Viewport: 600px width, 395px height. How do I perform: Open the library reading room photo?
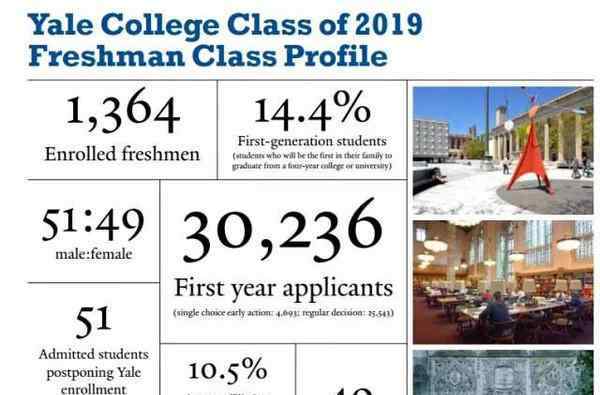pos(503,282)
